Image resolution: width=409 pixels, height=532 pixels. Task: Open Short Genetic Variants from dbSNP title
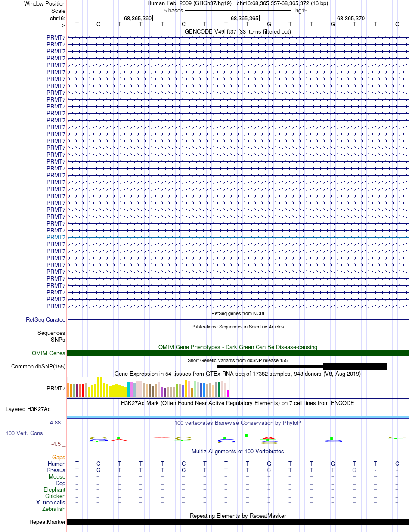(238, 360)
